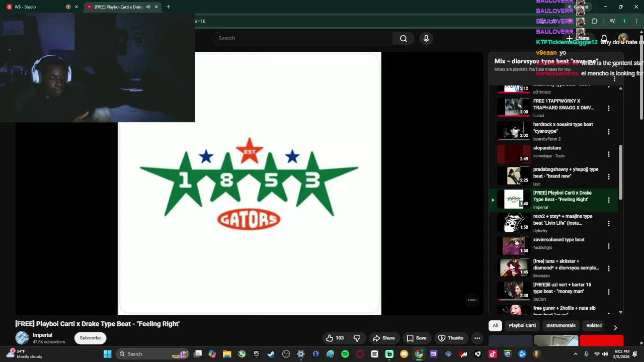Play pradabagshawty brand new thumbnail
This screenshot has height=362, width=644.
point(514,176)
